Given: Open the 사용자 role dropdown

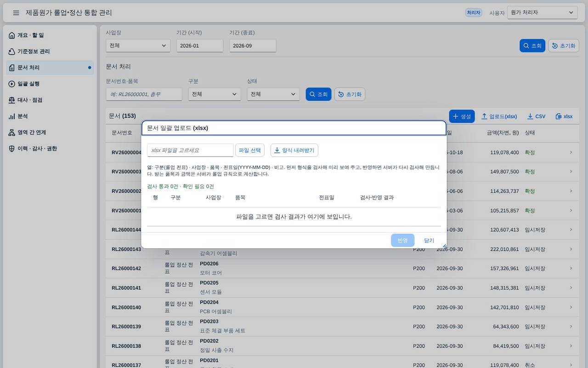Looking at the screenshot, I should tap(542, 13).
